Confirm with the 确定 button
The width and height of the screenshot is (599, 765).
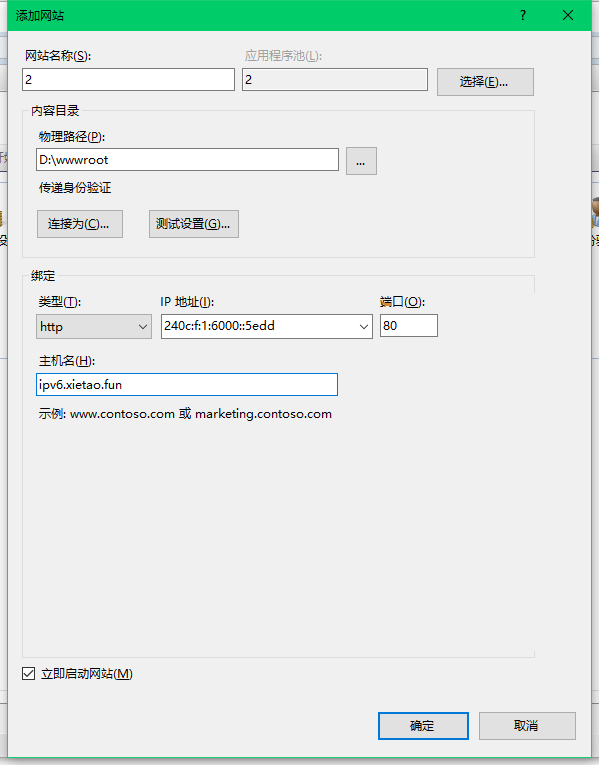pos(423,725)
